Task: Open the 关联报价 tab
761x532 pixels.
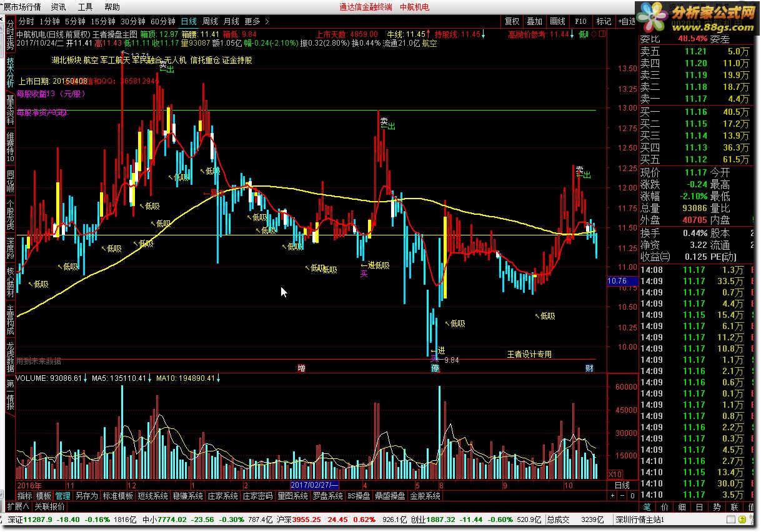Action: coord(49,506)
